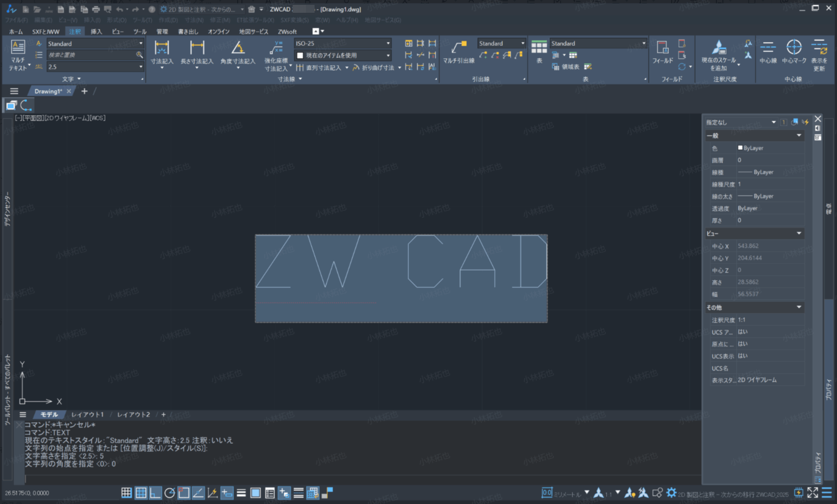The image size is (837, 504).
Task: Toggle polar tracking in status bar
Action: click(169, 492)
